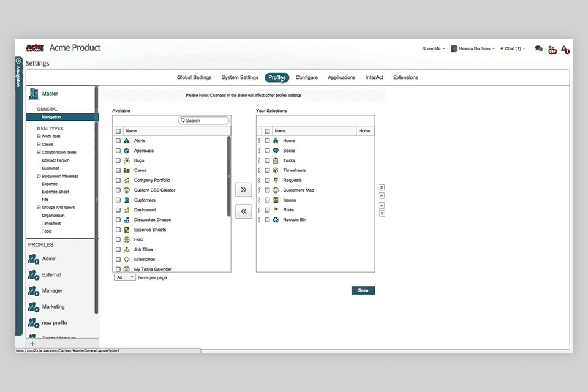Viewport: 588px width, 392px height.
Task: Move selection up one position
Action: 382,195
